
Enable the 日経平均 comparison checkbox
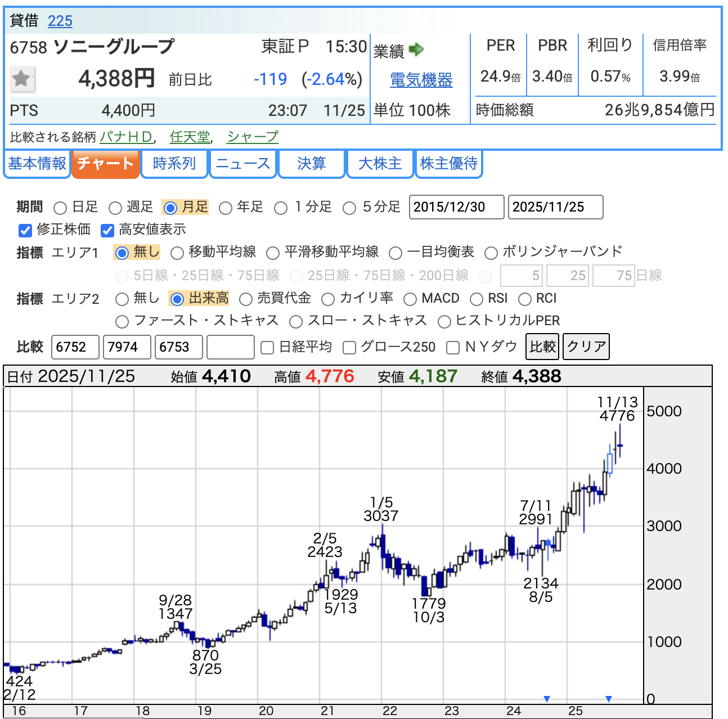[x=268, y=348]
